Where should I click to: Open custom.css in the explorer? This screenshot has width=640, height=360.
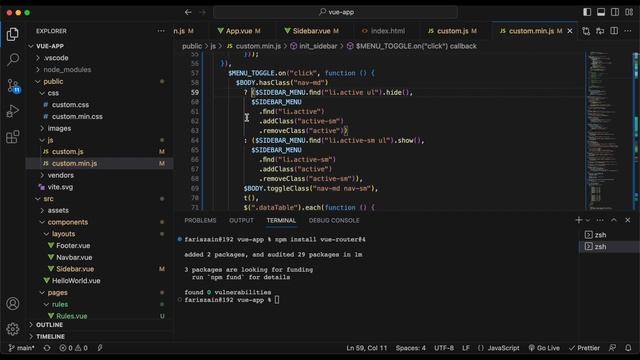(x=100, y=105)
